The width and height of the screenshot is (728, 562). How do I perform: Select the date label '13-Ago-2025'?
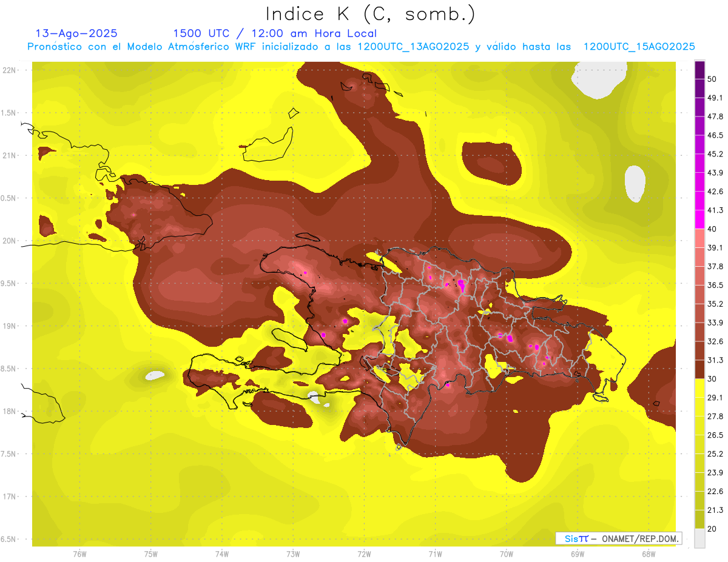tap(76, 33)
